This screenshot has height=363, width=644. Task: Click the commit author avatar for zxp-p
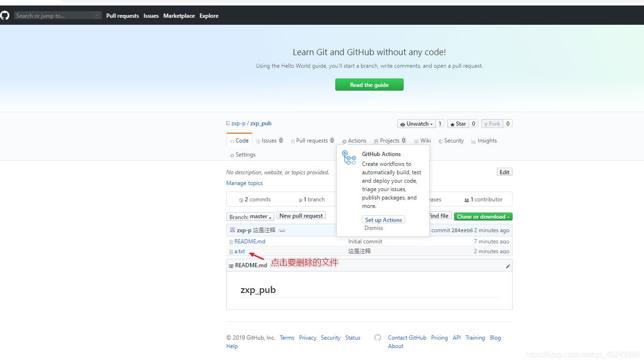[x=232, y=230]
